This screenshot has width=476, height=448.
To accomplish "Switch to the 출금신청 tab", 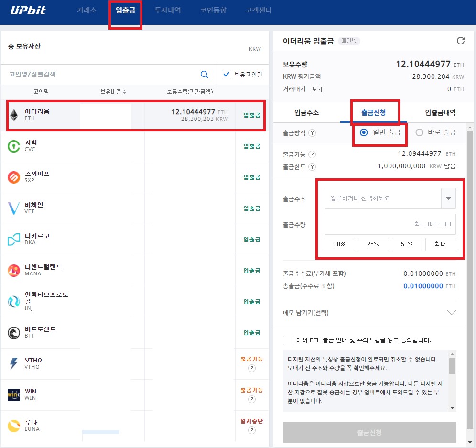I will click(373, 113).
